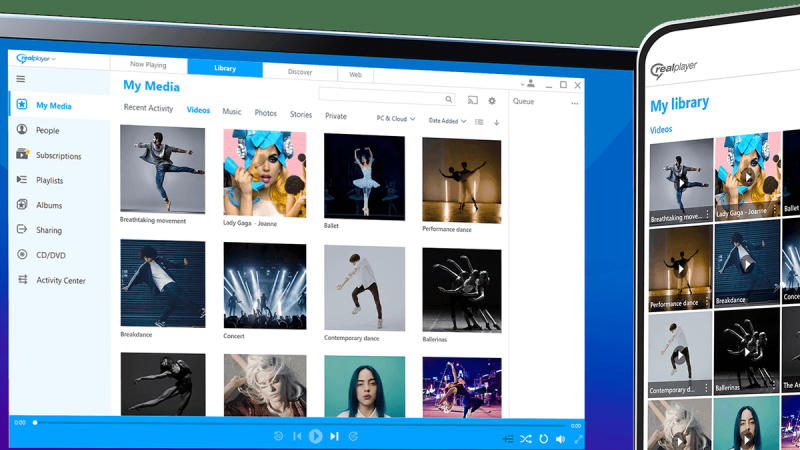Open the Ballerinas video thumbnail

tap(462, 290)
